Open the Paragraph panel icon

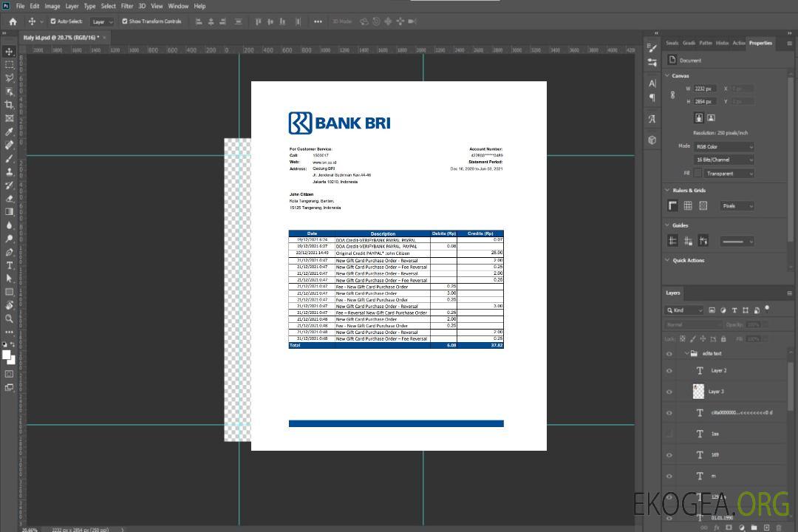pos(652,98)
